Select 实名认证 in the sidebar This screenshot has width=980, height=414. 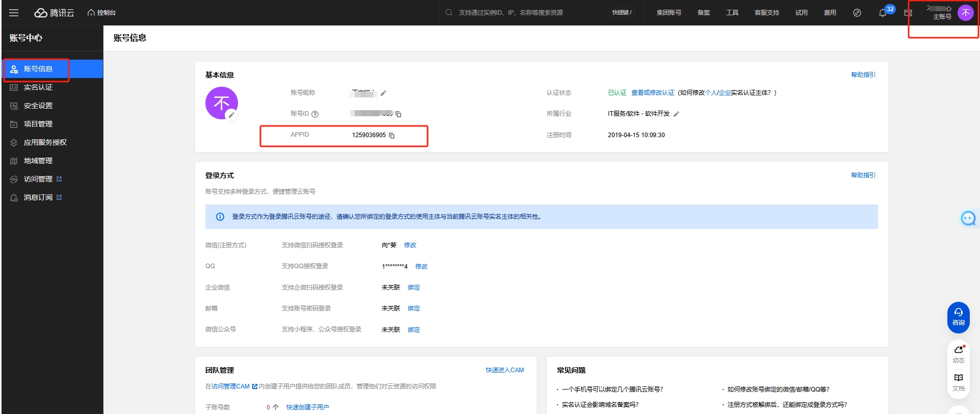click(38, 87)
